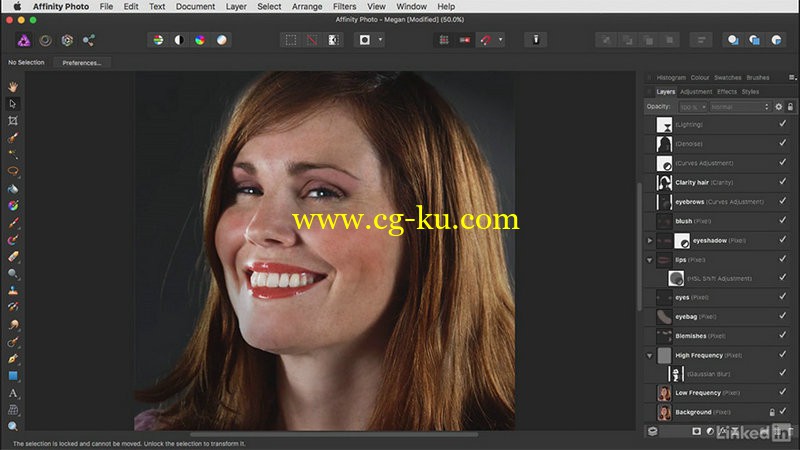
Task: Apply Auto Contrast from toolbar
Action: [179, 40]
